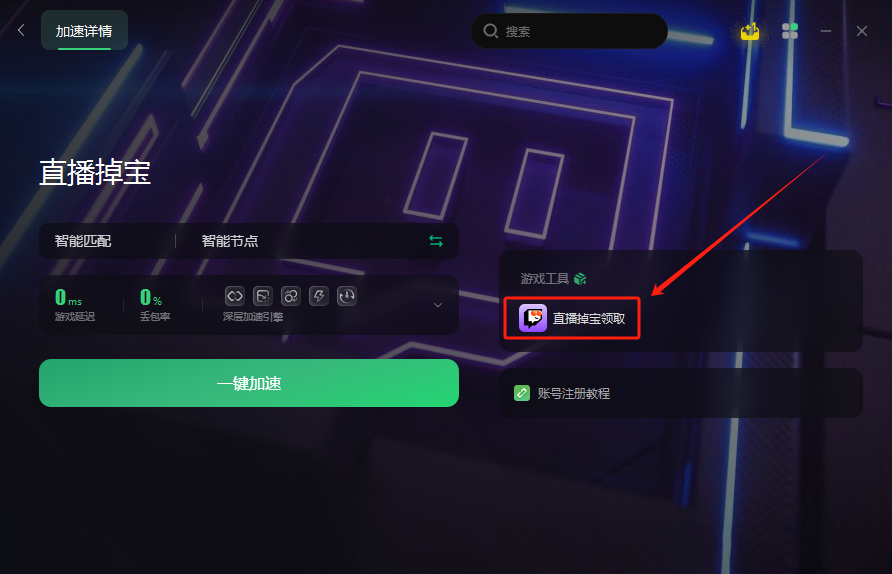Click the picture-in-picture engine icon
This screenshot has height=574, width=892.
(x=263, y=296)
